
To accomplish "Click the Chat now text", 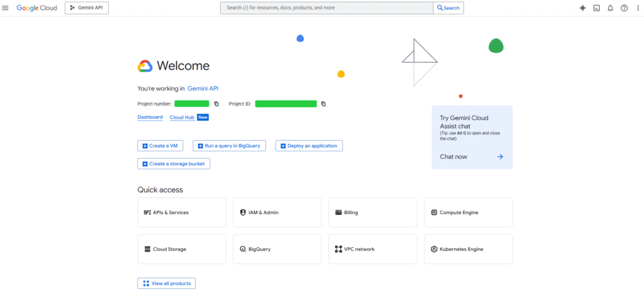I will [453, 156].
